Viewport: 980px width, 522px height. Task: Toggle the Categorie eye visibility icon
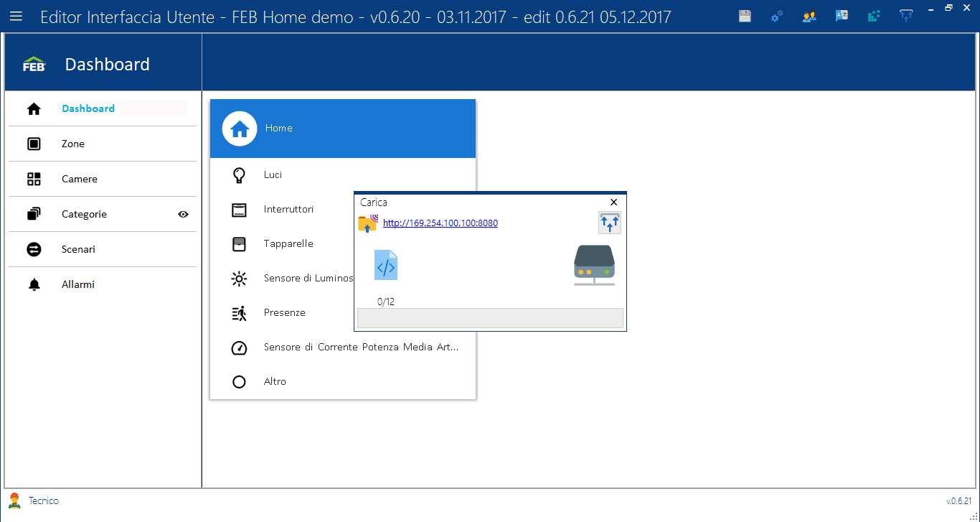click(x=183, y=214)
